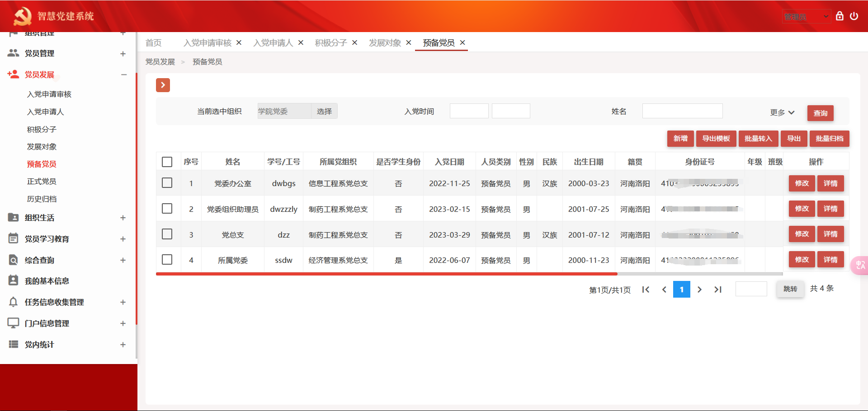The image size is (868, 411).
Task: Click the 党员学习教育 calendar icon
Action: point(13,238)
